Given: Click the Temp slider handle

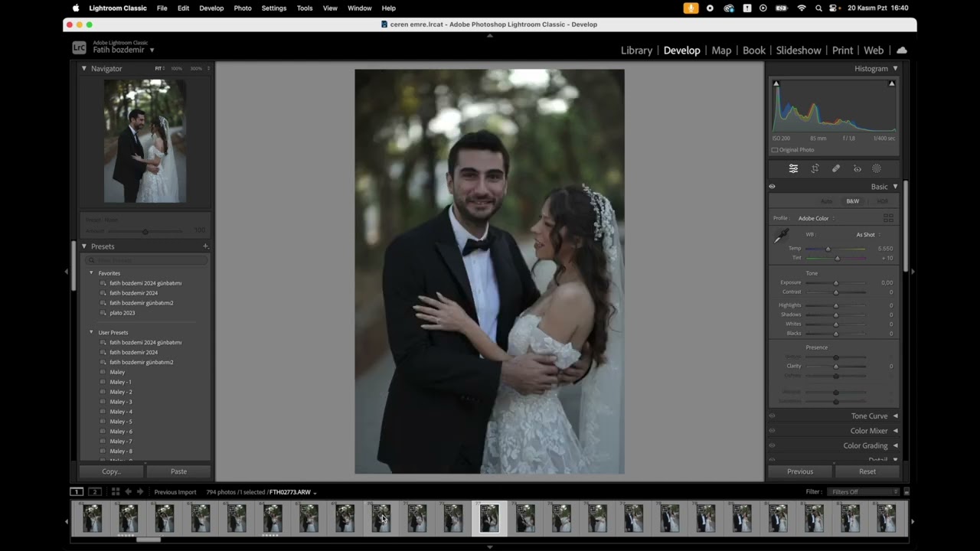Looking at the screenshot, I should pyautogui.click(x=828, y=249).
